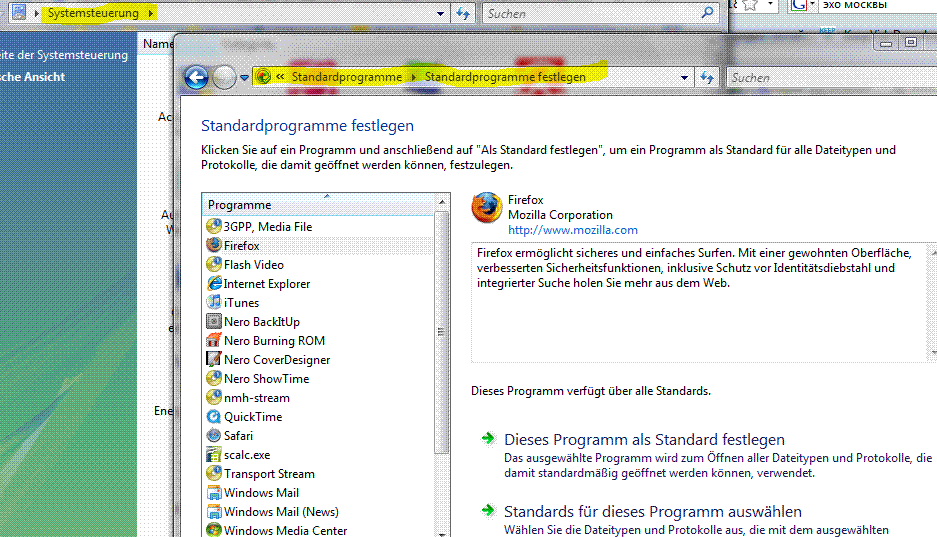Click Standardprogramme icon in address bar
This screenshot has height=537, width=937.
263,76
